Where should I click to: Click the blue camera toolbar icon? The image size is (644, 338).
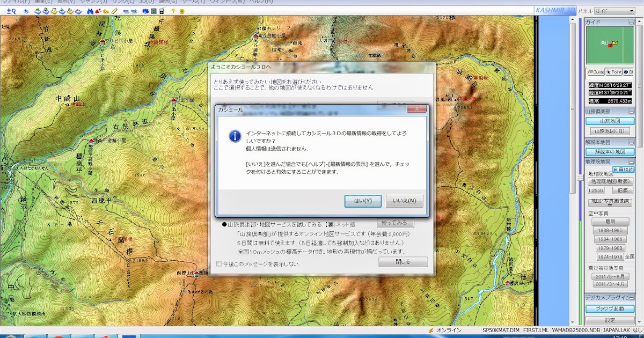[145, 11]
